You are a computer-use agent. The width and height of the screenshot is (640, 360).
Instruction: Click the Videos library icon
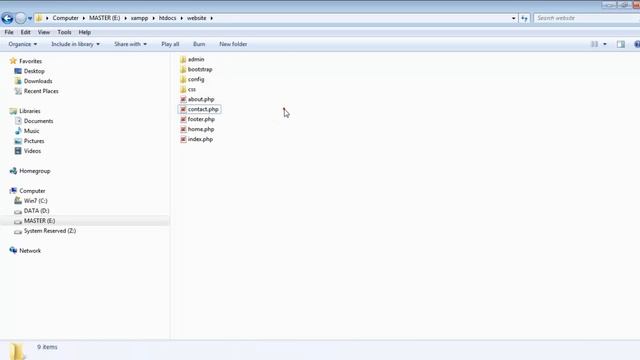(18, 151)
